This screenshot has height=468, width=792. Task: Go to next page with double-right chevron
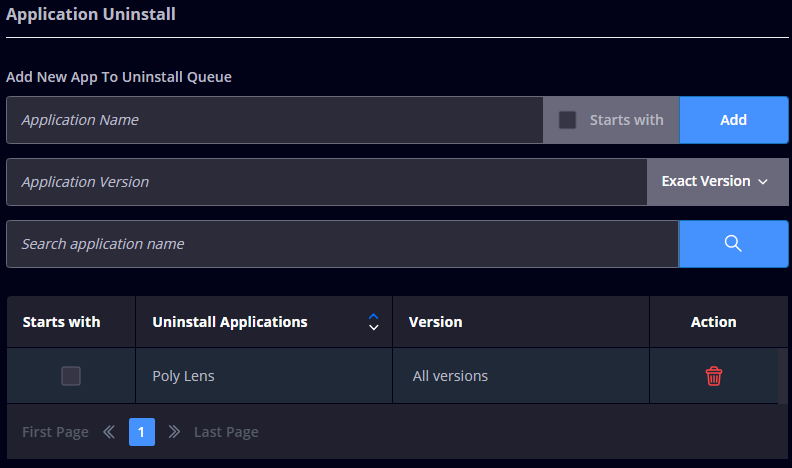click(174, 432)
